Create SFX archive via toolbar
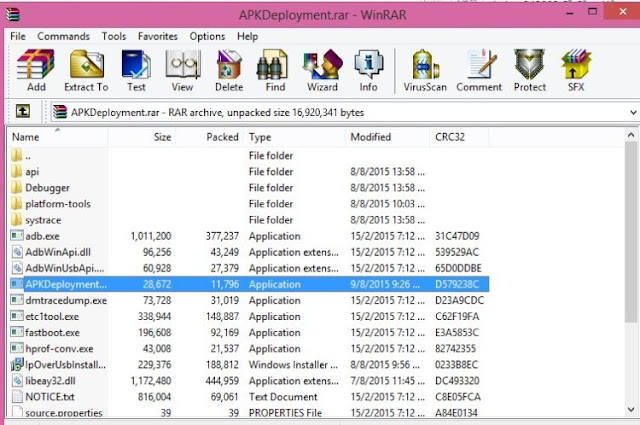Screen dimensions: 640x425 click(x=576, y=70)
